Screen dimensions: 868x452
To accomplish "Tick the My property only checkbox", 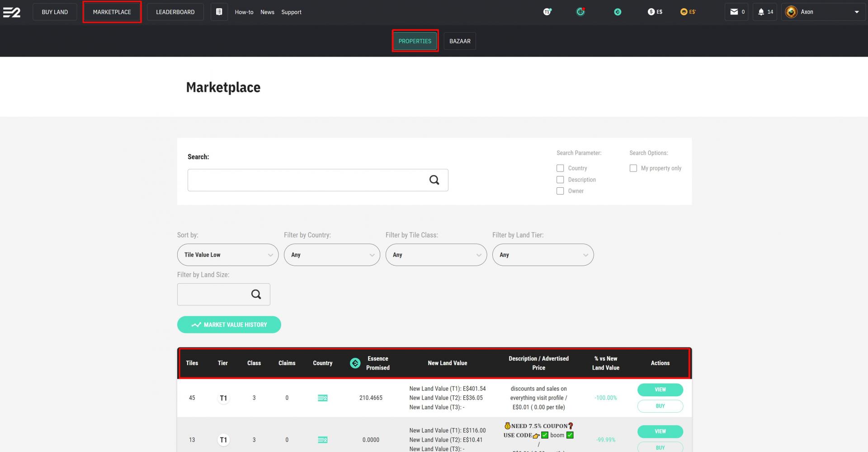I will (x=633, y=168).
